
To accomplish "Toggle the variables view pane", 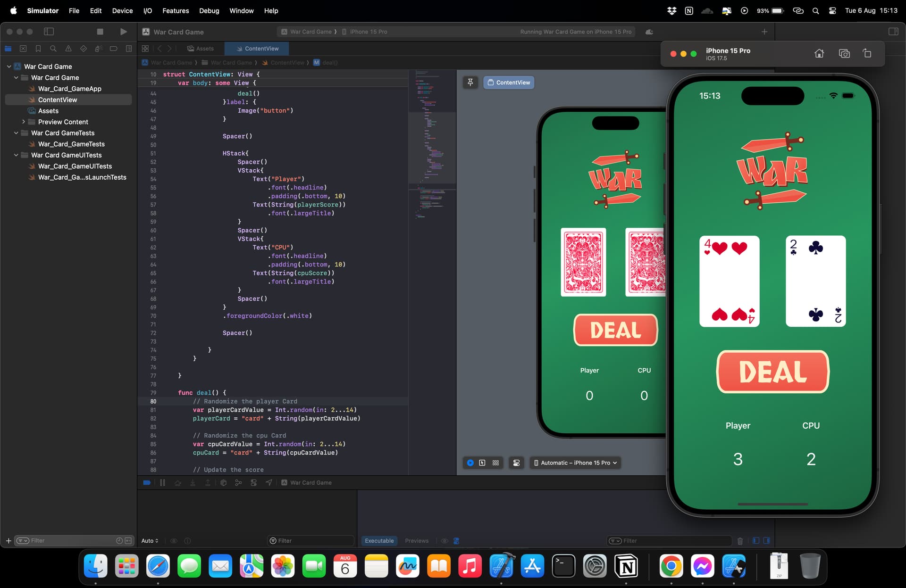I will (x=756, y=541).
